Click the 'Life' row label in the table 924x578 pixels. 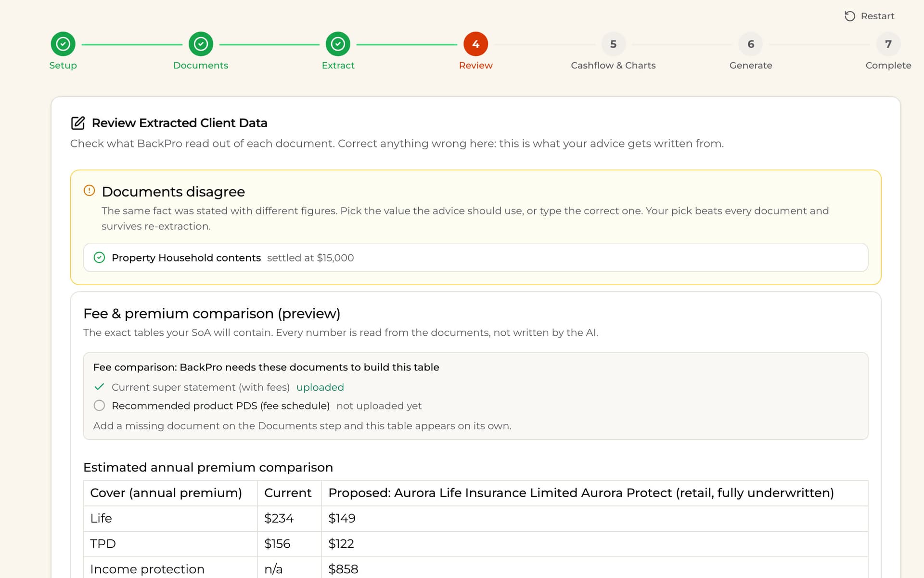point(101,518)
